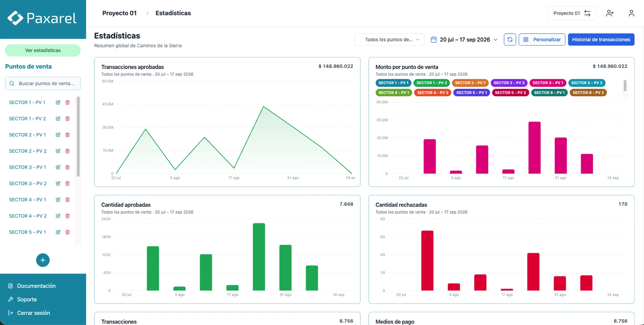
Task: Delete SECTOR 3 - PV 2 with trash icon
Action: point(67,183)
